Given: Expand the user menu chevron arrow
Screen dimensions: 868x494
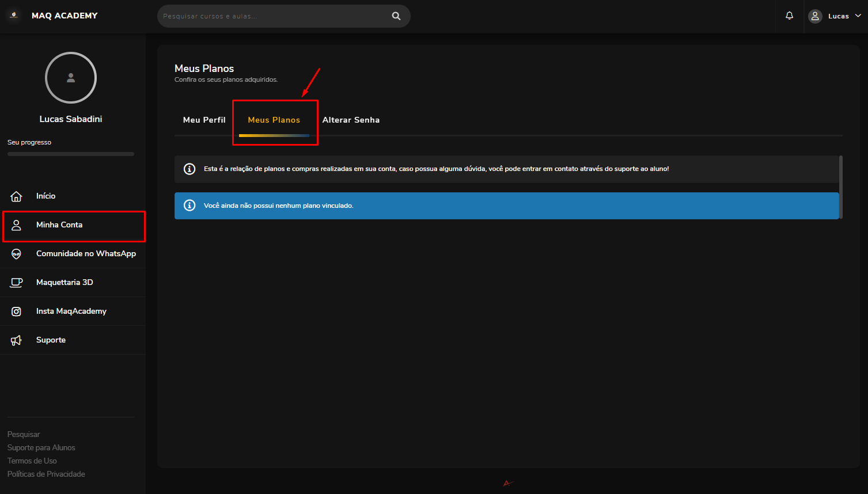Looking at the screenshot, I should pyautogui.click(x=858, y=16).
